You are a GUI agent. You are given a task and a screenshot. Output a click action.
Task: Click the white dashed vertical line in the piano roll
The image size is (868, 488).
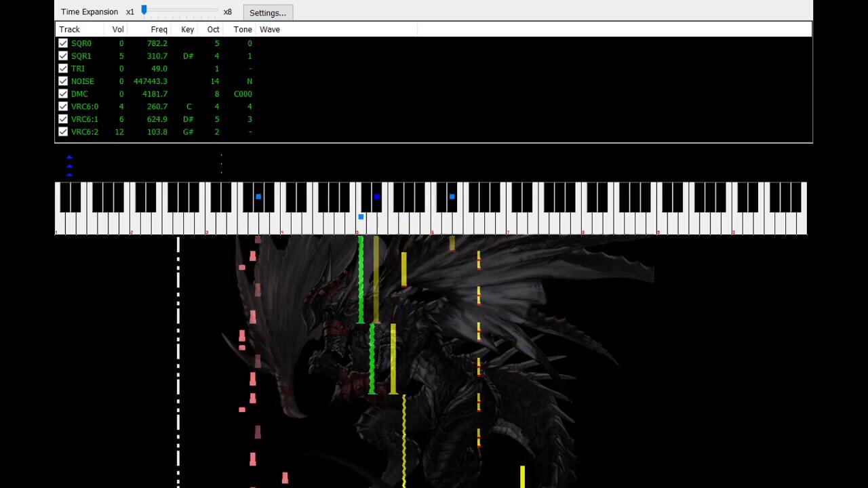[x=178, y=359]
